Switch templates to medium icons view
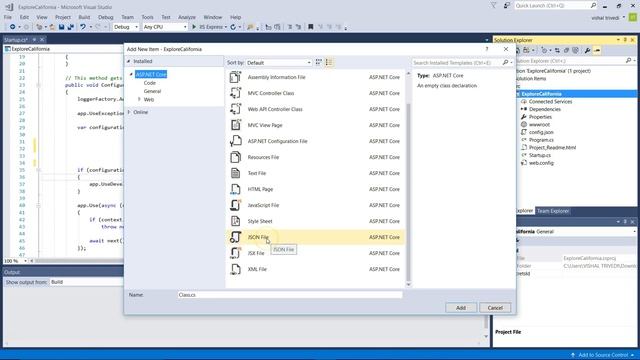Screen dimensions: 640x360 [318, 62]
